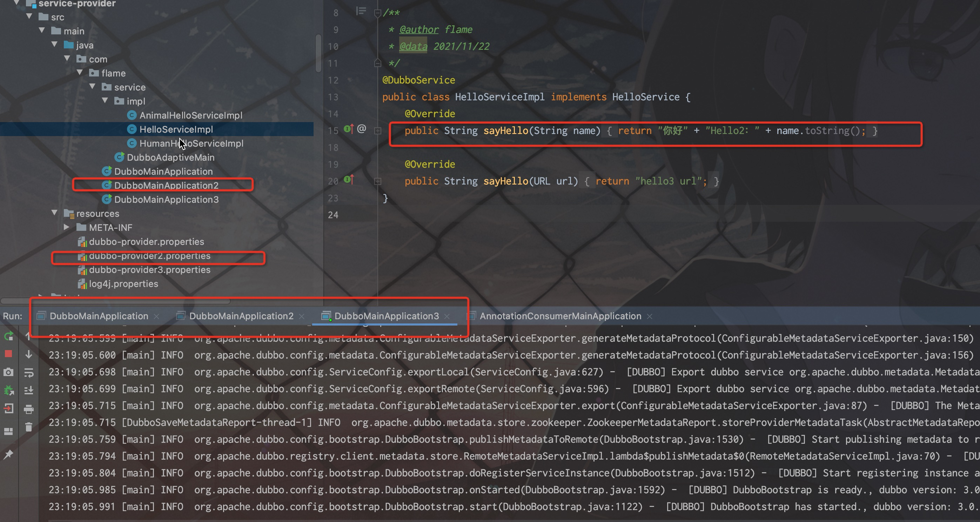The height and width of the screenshot is (522, 980).
Task: Expand the META-INF folder
Action: pos(67,227)
